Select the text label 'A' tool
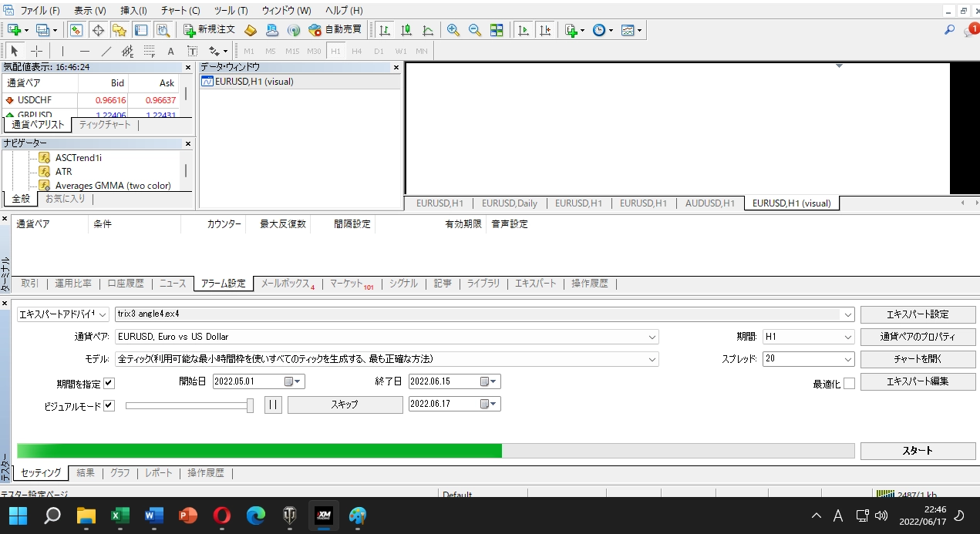980x534 pixels. tap(170, 51)
